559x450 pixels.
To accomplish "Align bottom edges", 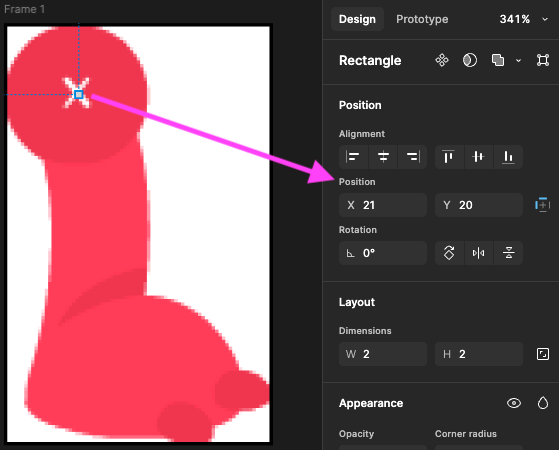I will 508,157.
